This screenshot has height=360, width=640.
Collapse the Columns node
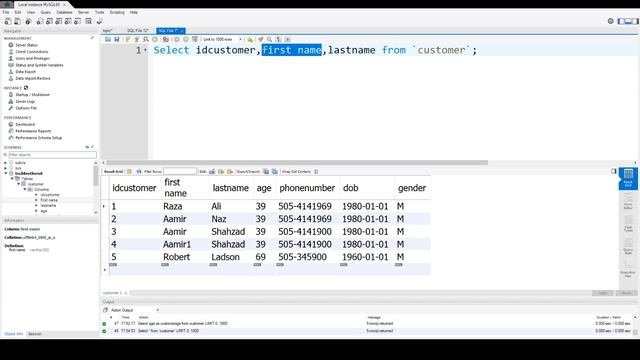24,189
